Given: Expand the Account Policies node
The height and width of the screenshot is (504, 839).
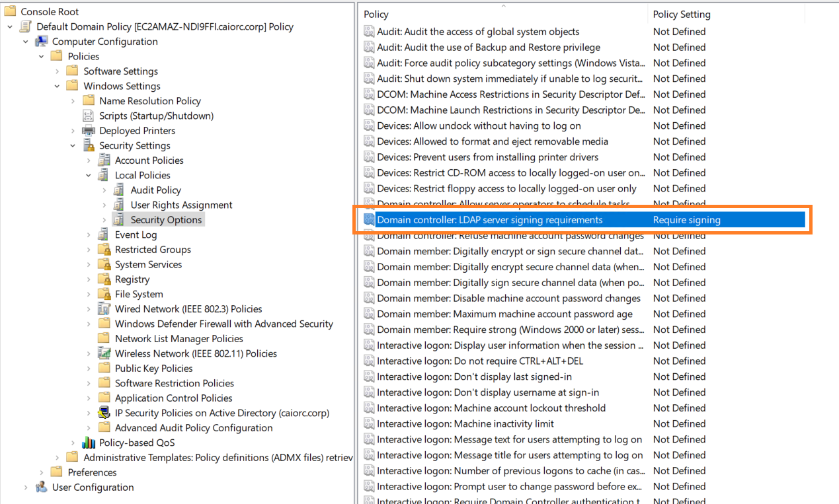Looking at the screenshot, I should (x=89, y=161).
